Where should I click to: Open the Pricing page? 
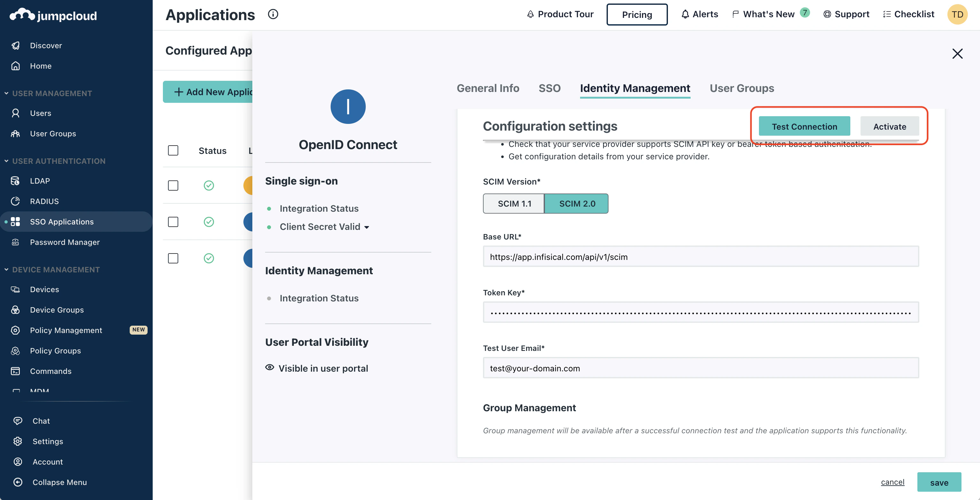tap(637, 14)
